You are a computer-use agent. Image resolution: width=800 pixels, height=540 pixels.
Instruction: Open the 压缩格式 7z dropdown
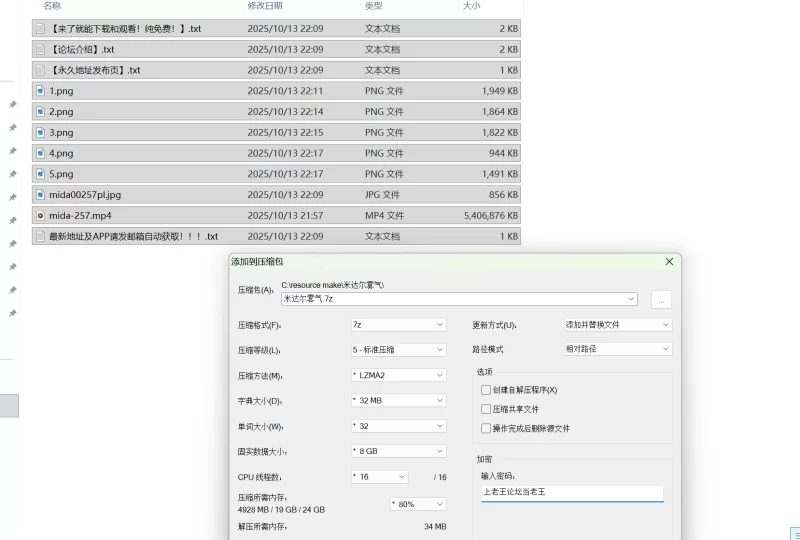397,325
